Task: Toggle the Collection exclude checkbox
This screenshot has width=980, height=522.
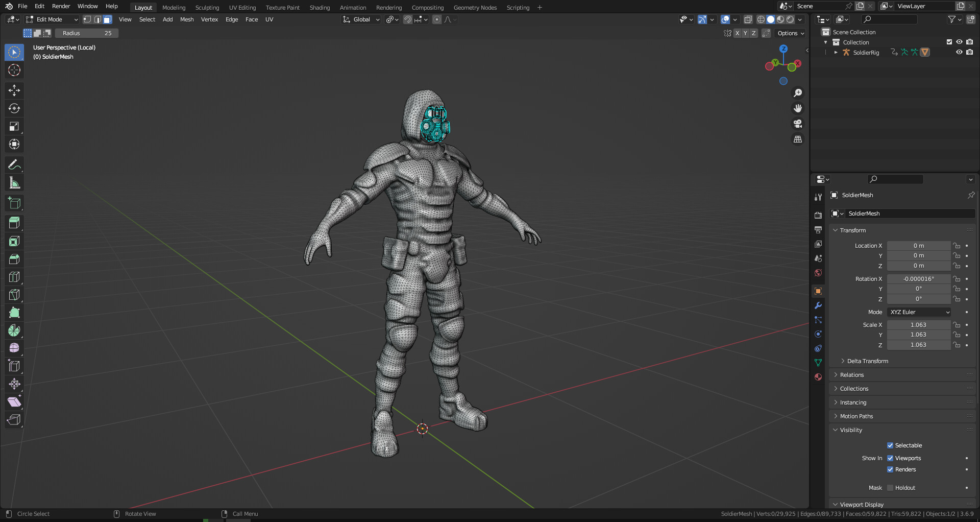Action: pos(949,42)
